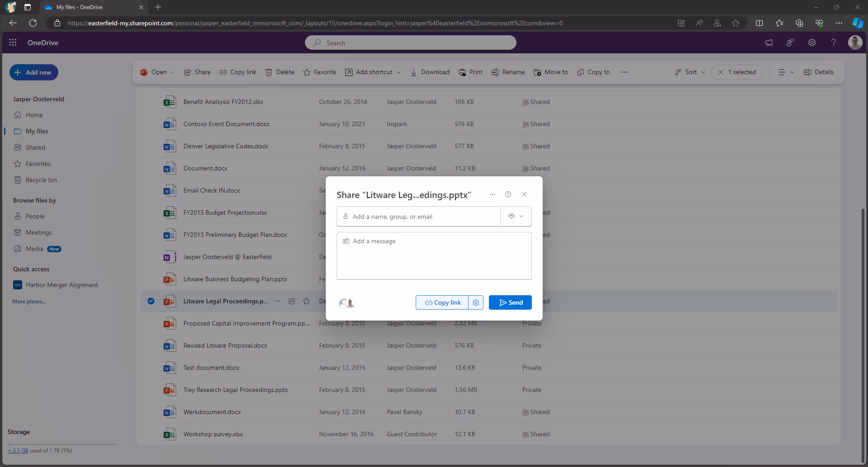More actions ellipsis on Litware Legal Proceedings row
This screenshot has height=467, width=868.
[x=277, y=301]
